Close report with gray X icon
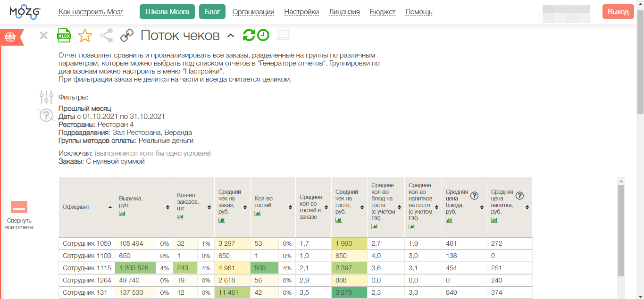The width and height of the screenshot is (644, 299). click(43, 35)
